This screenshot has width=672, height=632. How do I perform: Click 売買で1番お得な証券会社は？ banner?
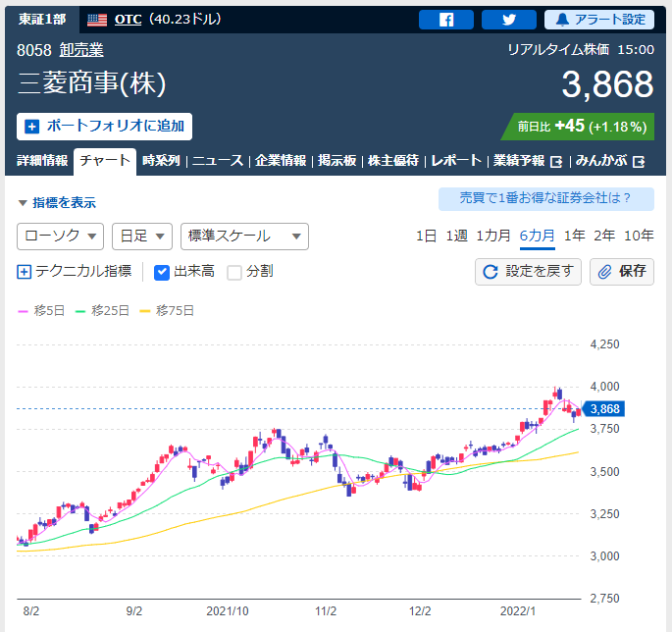point(546,198)
